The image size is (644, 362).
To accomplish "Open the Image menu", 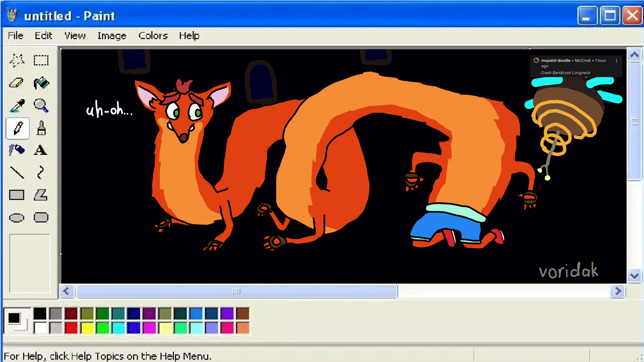I will 112,36.
